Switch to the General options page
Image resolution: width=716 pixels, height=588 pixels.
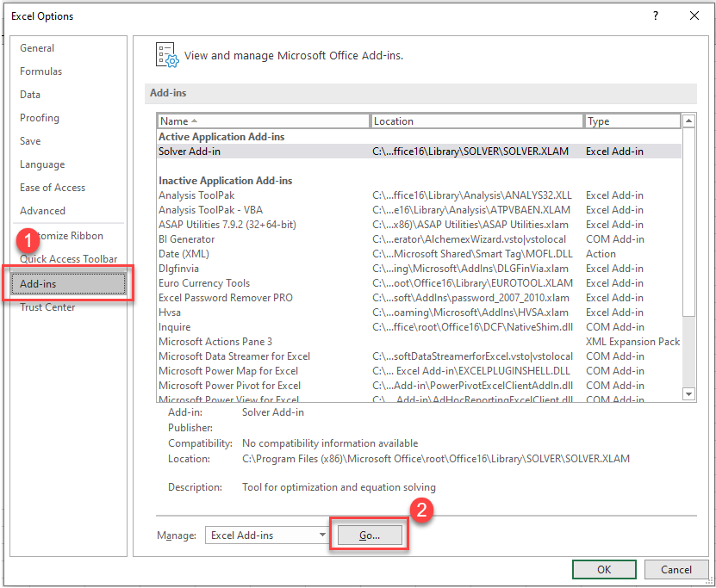(x=38, y=48)
